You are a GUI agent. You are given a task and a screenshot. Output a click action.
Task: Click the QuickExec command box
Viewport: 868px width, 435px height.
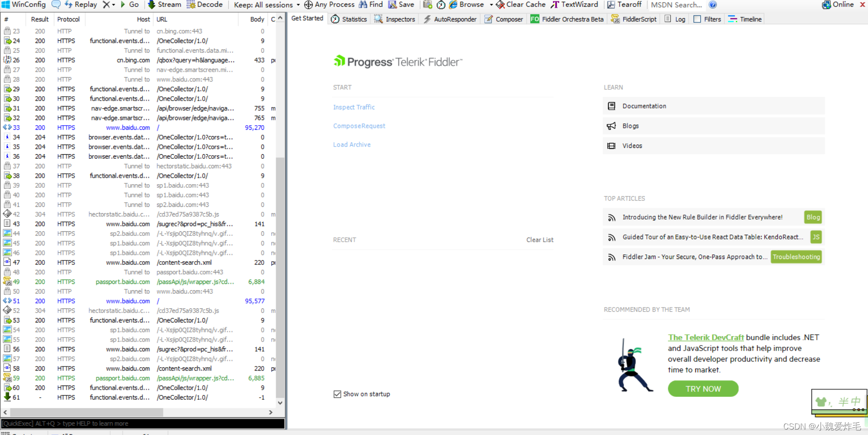click(x=143, y=423)
